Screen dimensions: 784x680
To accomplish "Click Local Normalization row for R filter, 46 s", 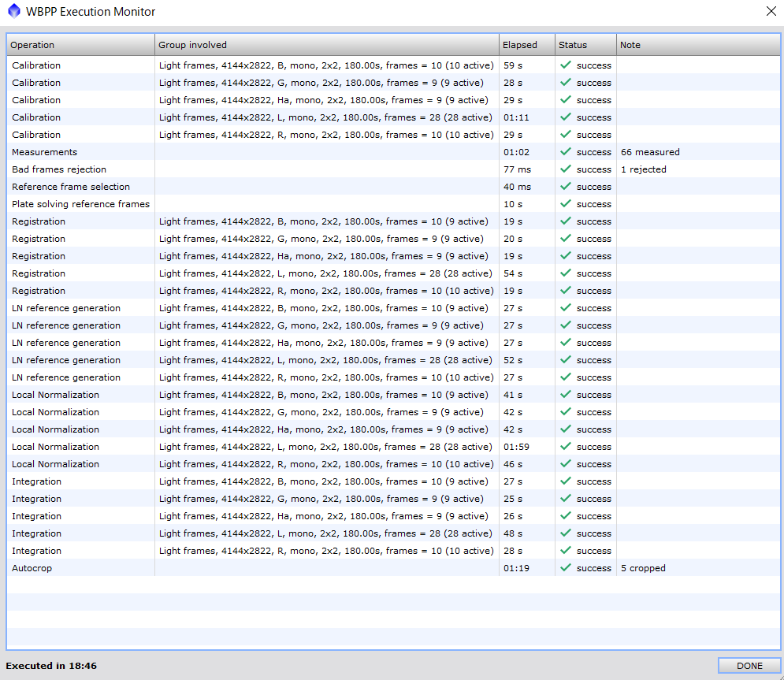I will pos(393,464).
